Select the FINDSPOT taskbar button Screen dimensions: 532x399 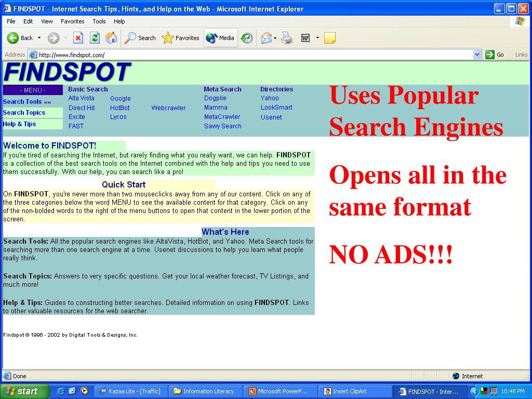(x=429, y=391)
